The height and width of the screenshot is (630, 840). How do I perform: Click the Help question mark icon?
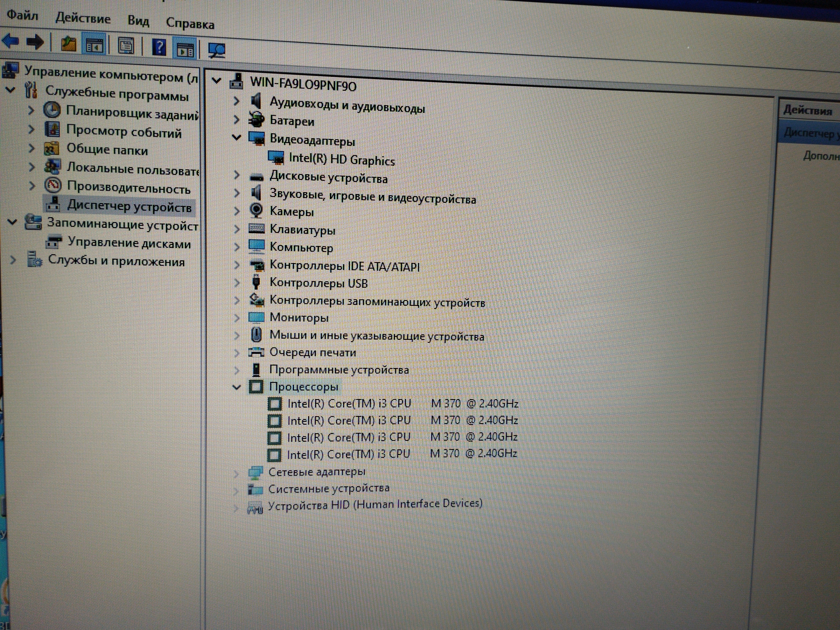point(159,47)
